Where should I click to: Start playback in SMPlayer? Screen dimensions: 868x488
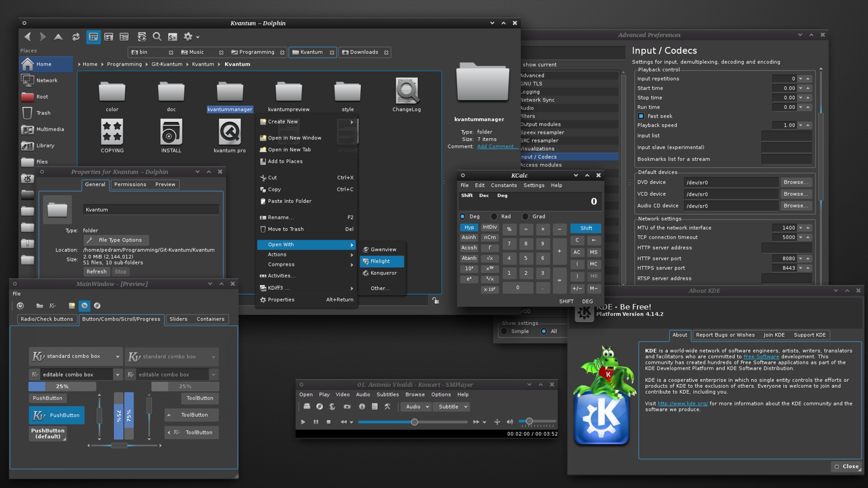point(303,422)
